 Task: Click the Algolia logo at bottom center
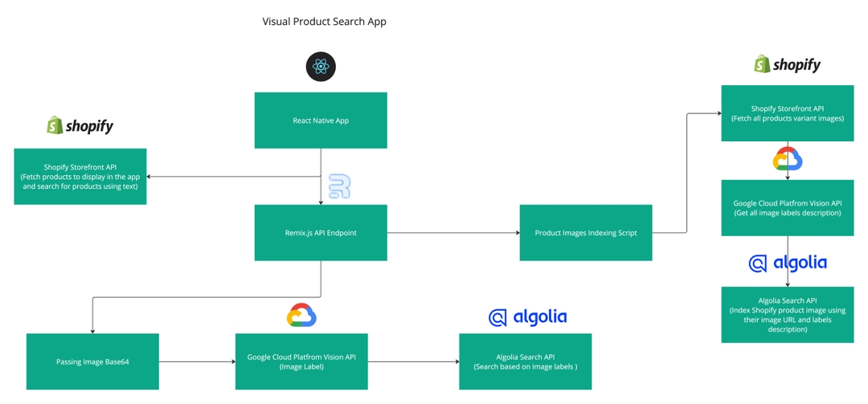[x=527, y=317]
